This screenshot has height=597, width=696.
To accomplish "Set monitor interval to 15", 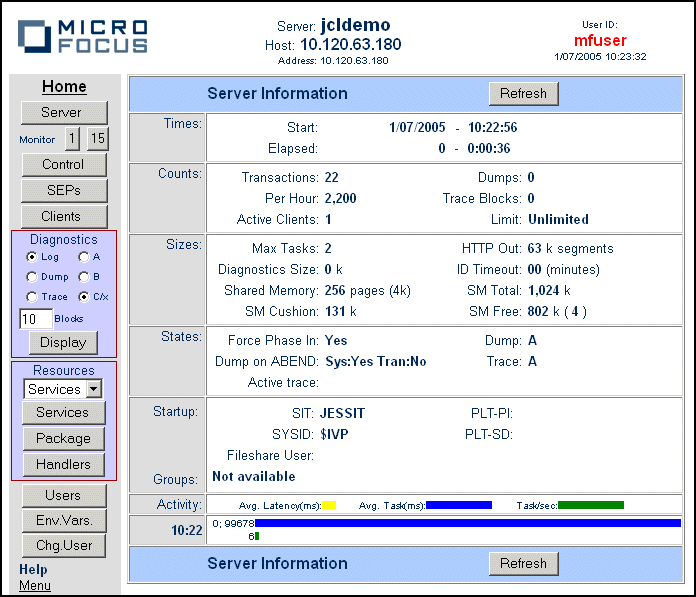I will coord(98,139).
